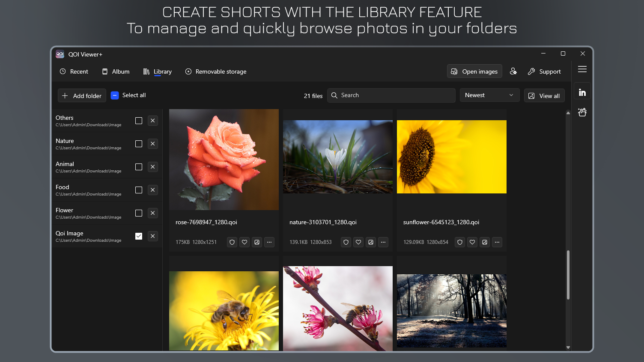Check the Food folder checkbox
Screen dimensions: 644x362
(x=139, y=190)
